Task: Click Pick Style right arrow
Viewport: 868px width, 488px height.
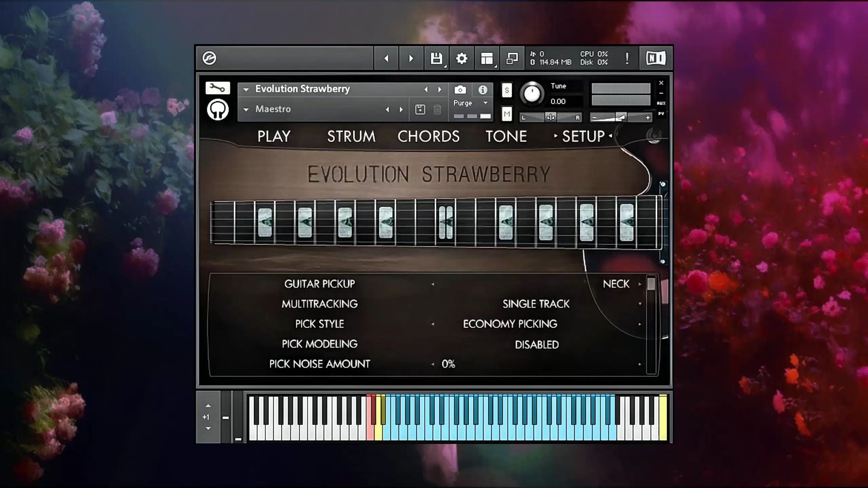Action: tap(640, 324)
